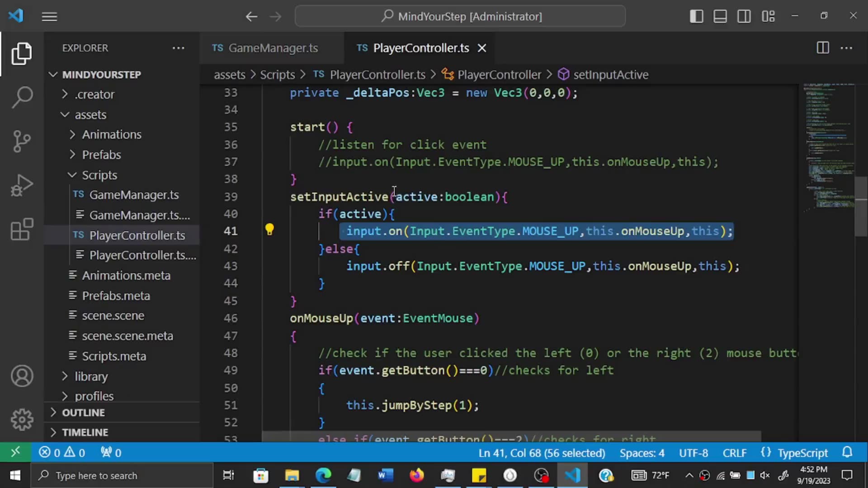Toggle the primary side bar
This screenshot has width=868, height=488.
pyautogui.click(x=697, y=16)
